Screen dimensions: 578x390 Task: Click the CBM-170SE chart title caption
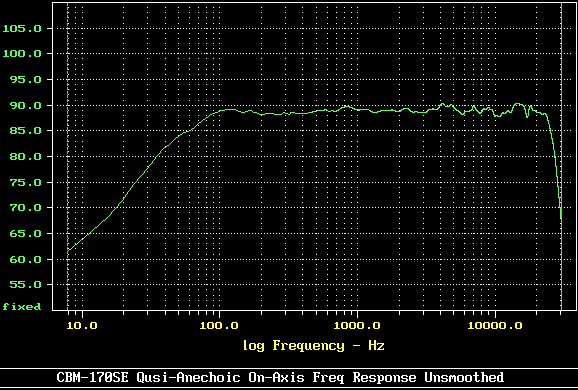tap(280, 377)
